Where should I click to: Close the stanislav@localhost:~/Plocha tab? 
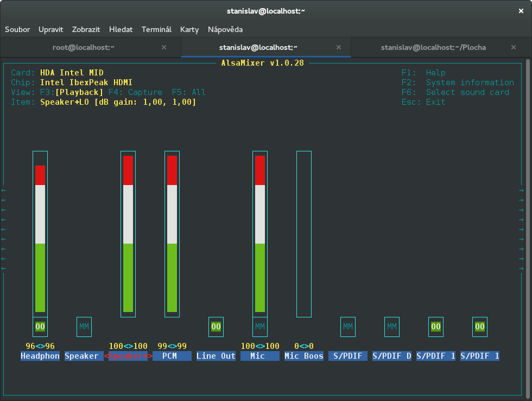point(514,47)
